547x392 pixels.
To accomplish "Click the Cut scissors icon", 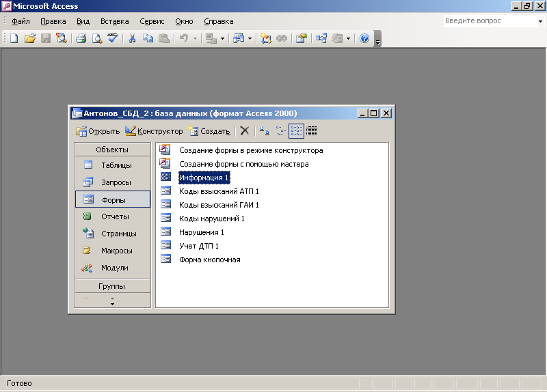I will tap(132, 38).
